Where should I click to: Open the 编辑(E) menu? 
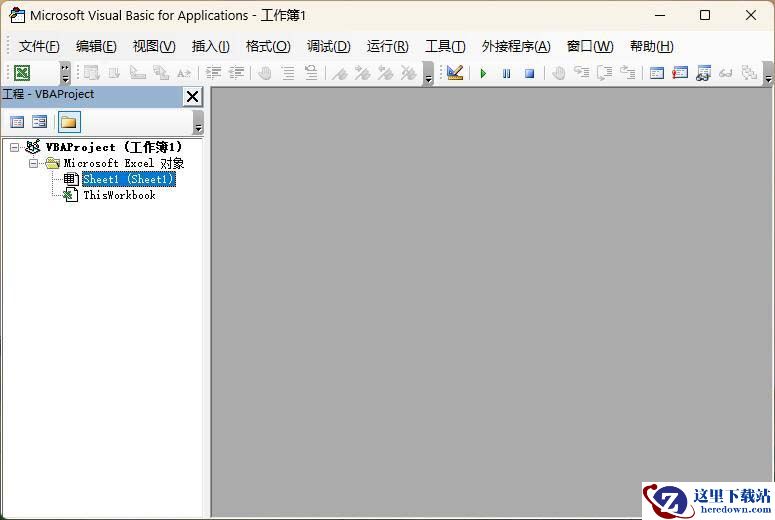[x=96, y=46]
